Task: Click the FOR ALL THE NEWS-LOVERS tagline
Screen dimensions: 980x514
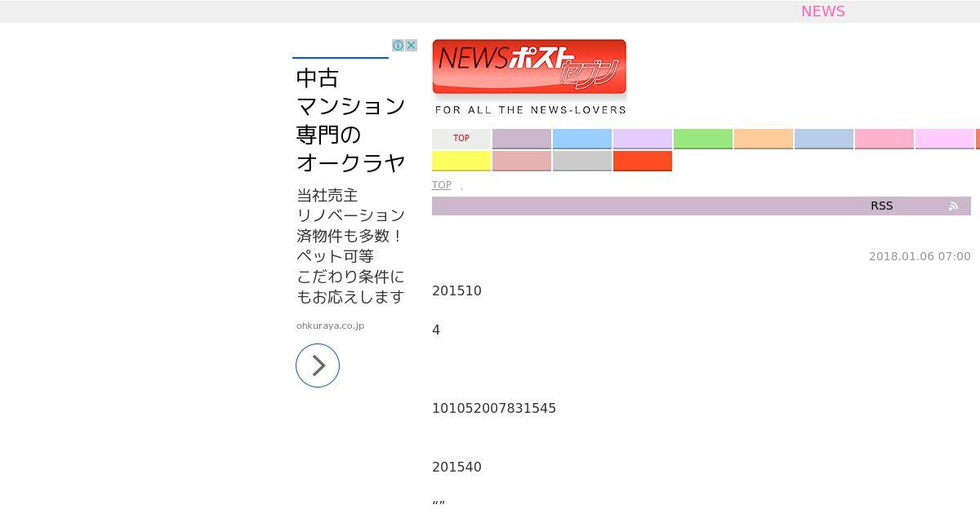Action: [x=531, y=109]
